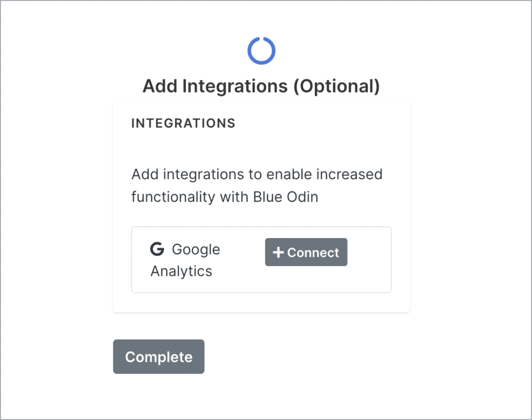This screenshot has height=420, width=532.
Task: Click the Blue Odin description text
Action: pos(257,186)
